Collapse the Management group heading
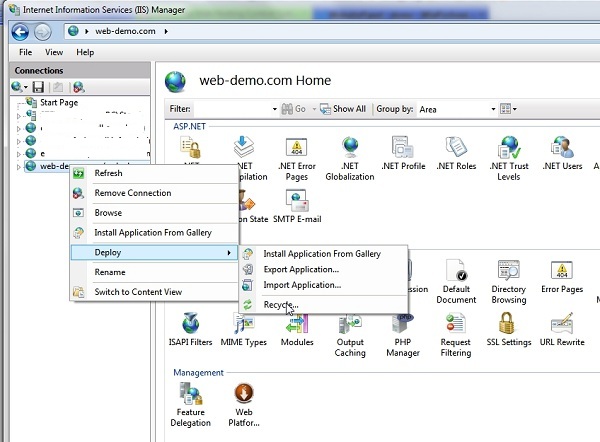 pos(198,372)
